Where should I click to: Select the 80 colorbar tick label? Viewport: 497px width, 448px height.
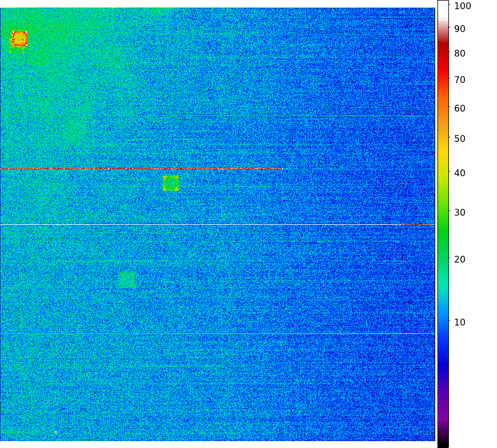(x=459, y=54)
